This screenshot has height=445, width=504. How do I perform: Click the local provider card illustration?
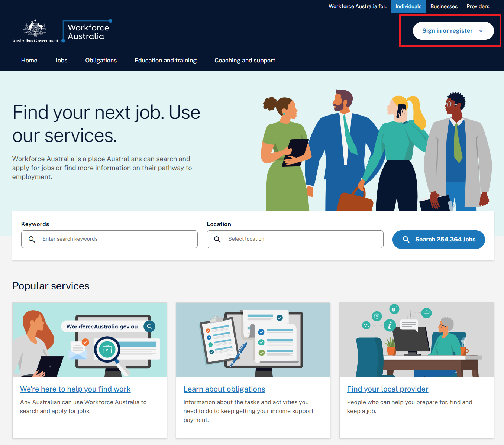click(417, 340)
